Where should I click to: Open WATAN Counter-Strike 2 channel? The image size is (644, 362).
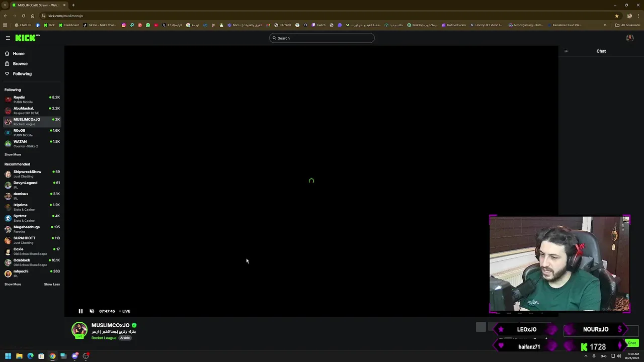click(32, 144)
